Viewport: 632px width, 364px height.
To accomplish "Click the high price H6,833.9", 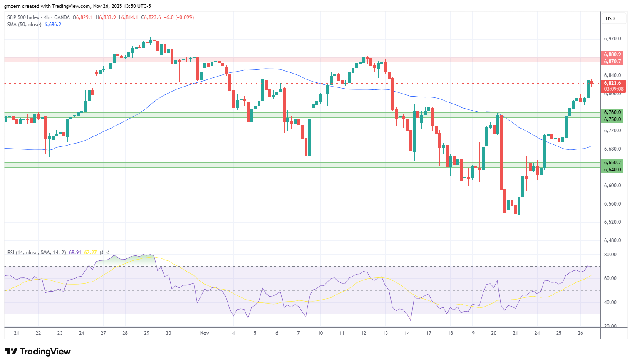I will (x=106, y=17).
